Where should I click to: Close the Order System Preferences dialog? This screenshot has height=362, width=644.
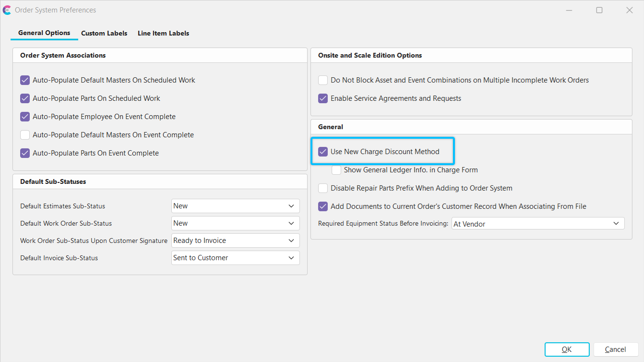pyautogui.click(x=630, y=10)
